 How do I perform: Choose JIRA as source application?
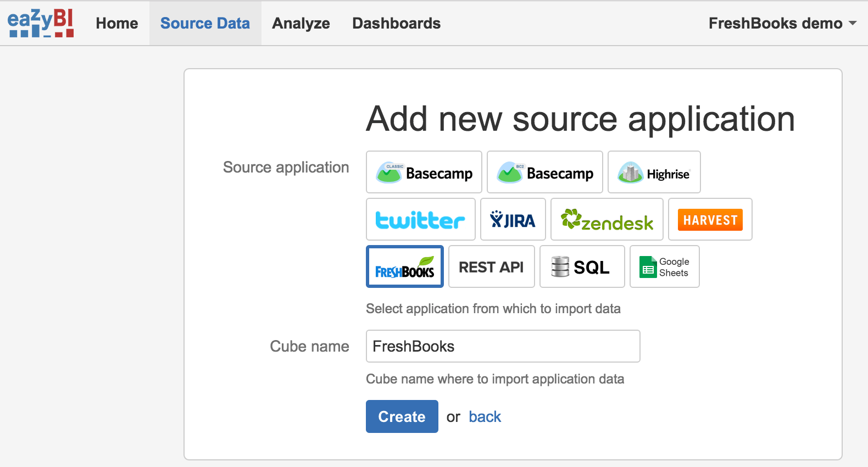coord(513,220)
